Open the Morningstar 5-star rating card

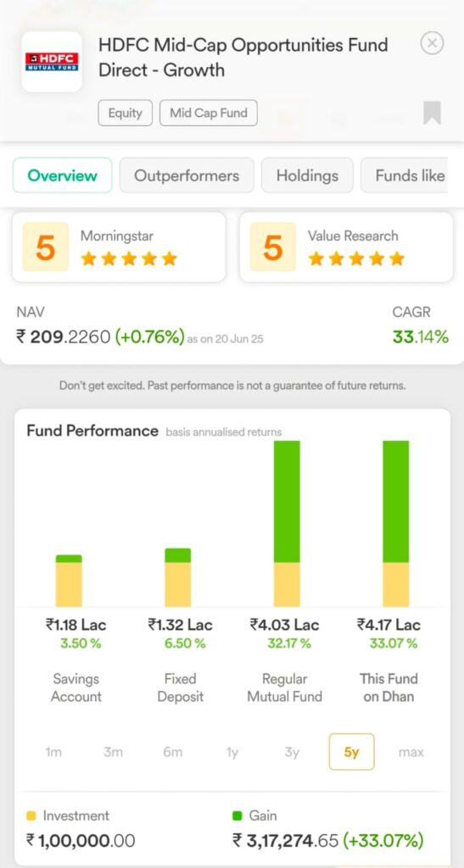[x=119, y=247]
